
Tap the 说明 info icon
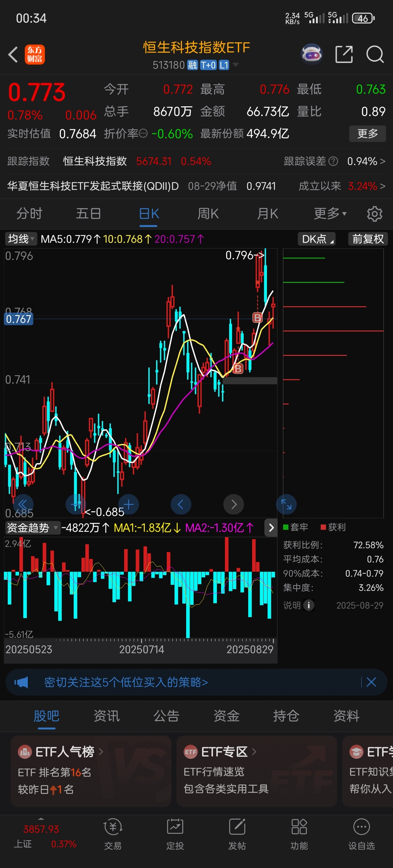pyautogui.click(x=309, y=605)
